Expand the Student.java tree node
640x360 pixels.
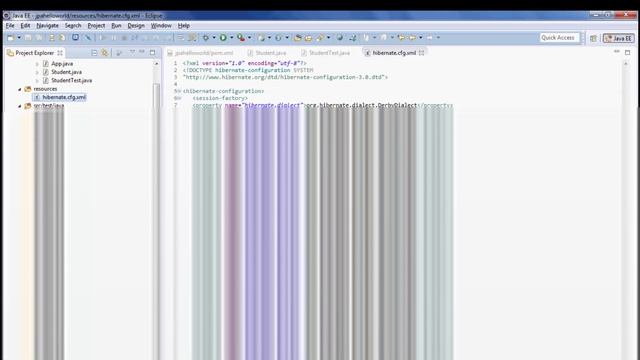(x=37, y=72)
